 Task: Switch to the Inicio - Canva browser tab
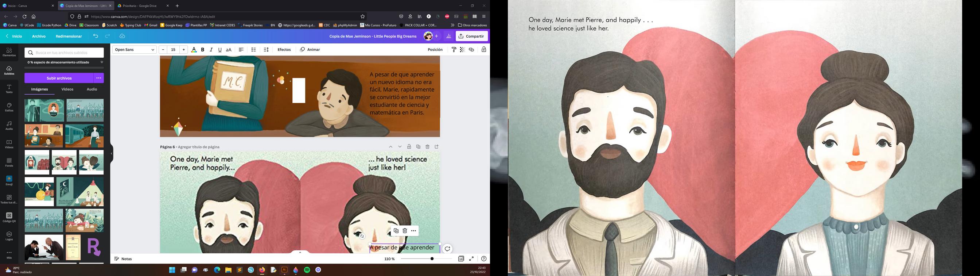tap(27, 6)
